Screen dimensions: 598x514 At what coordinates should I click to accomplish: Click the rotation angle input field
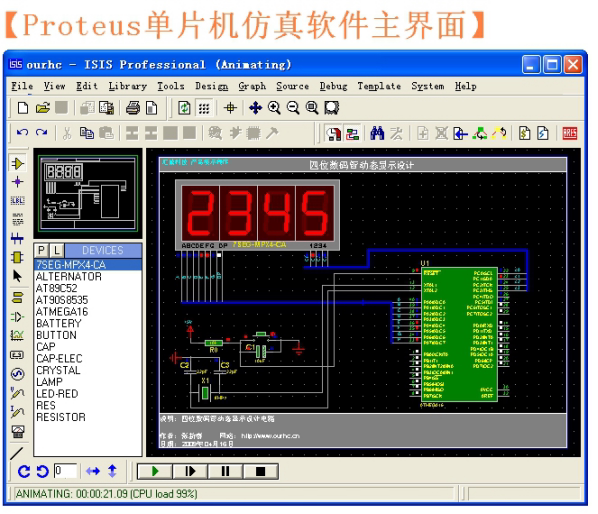(65, 471)
